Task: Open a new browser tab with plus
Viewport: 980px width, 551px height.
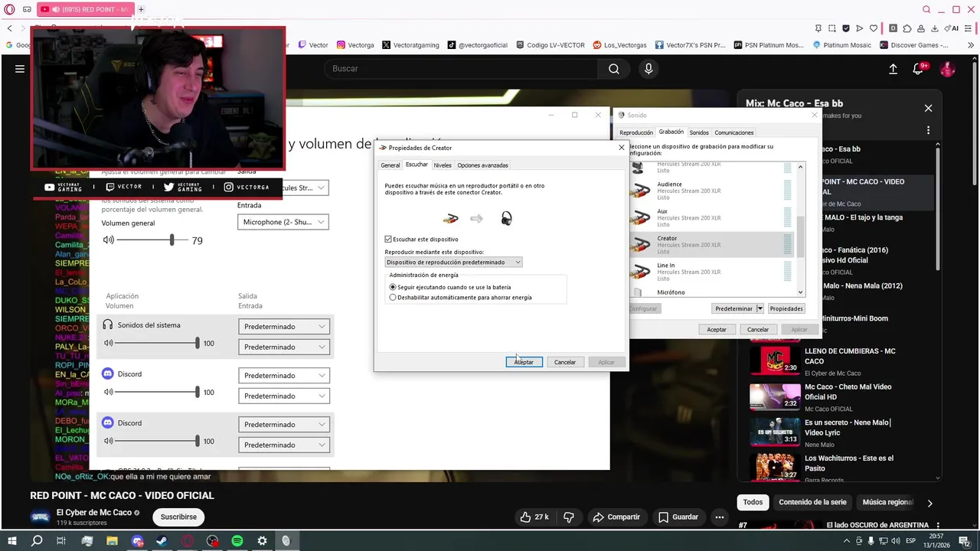Action: pos(141,9)
